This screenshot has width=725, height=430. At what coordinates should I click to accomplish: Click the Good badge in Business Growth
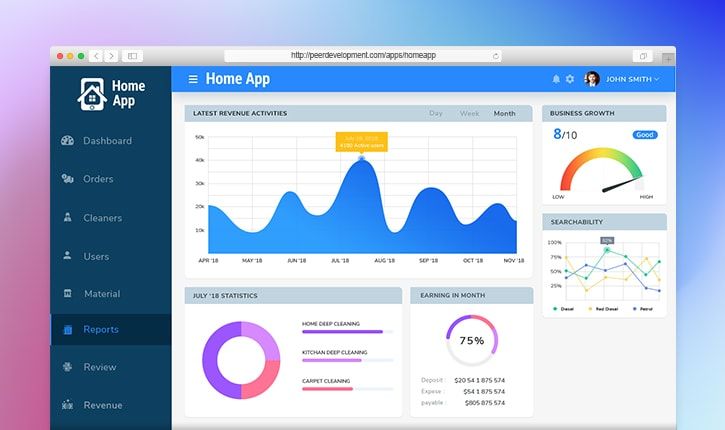645,135
